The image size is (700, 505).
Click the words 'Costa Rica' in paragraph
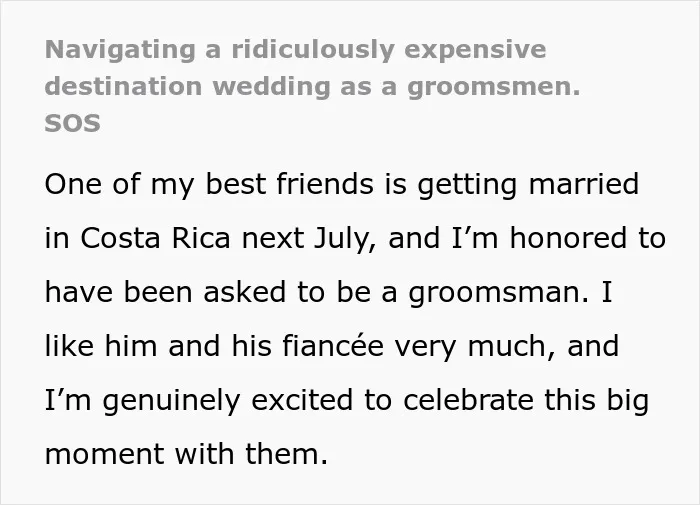coord(155,238)
